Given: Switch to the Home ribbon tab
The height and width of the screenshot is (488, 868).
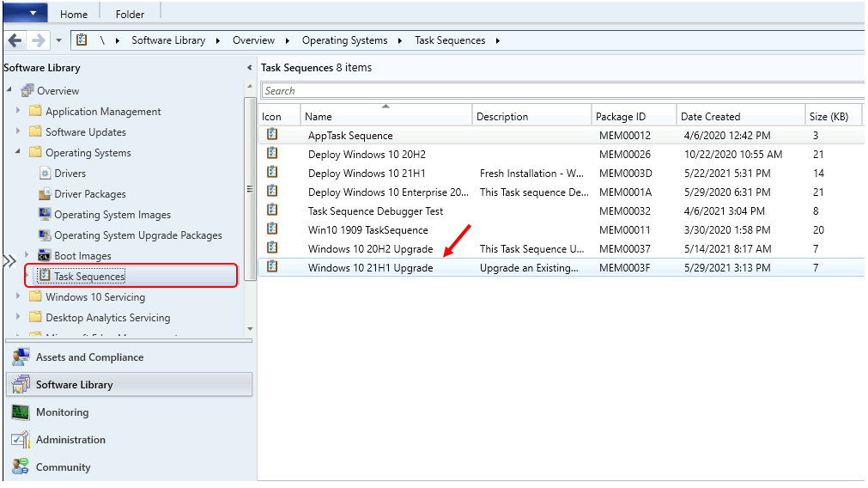Looking at the screenshot, I should 74,15.
